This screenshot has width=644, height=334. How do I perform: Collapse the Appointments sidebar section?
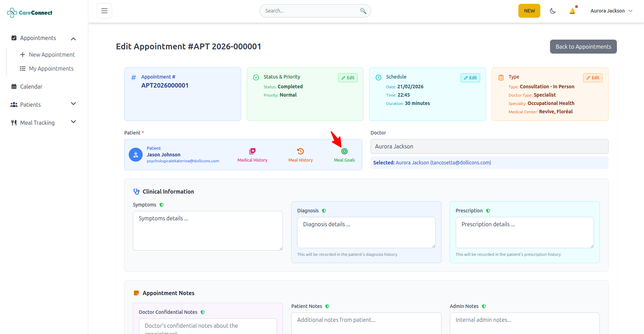point(73,39)
